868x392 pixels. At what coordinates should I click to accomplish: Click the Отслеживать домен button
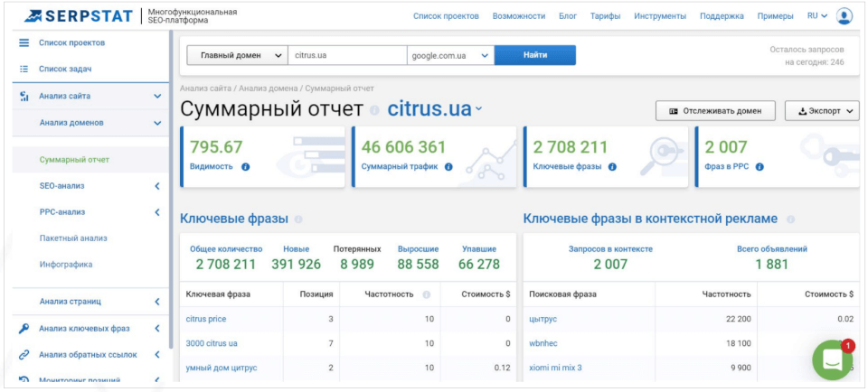715,110
